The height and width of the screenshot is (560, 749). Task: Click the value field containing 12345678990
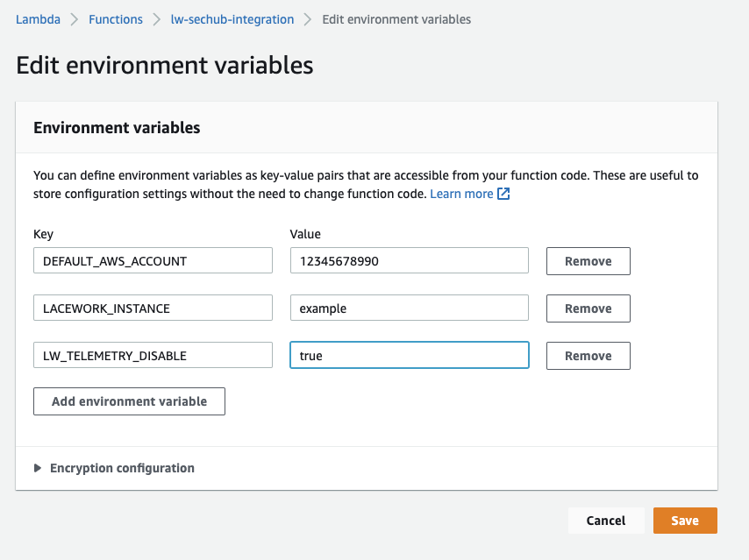pyautogui.click(x=409, y=259)
